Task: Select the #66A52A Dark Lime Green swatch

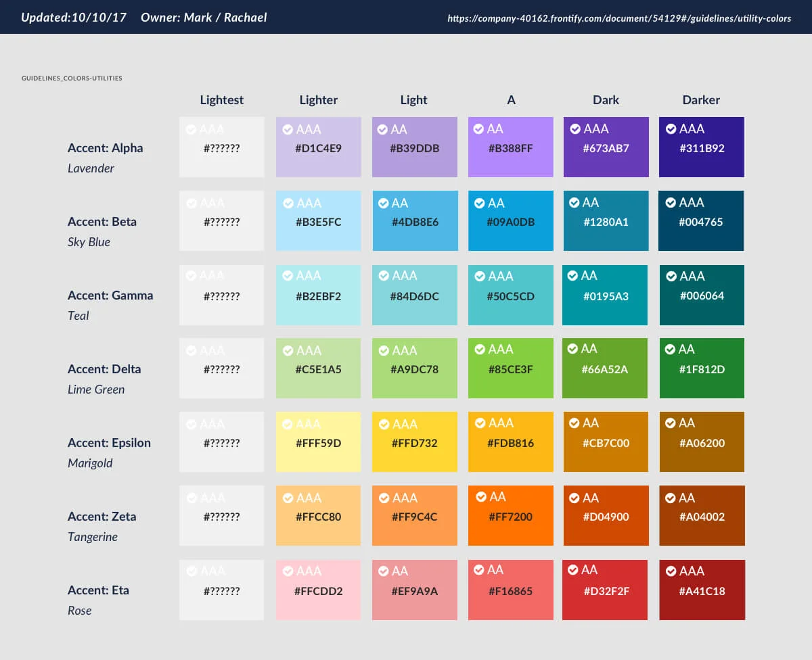Action: (605, 368)
